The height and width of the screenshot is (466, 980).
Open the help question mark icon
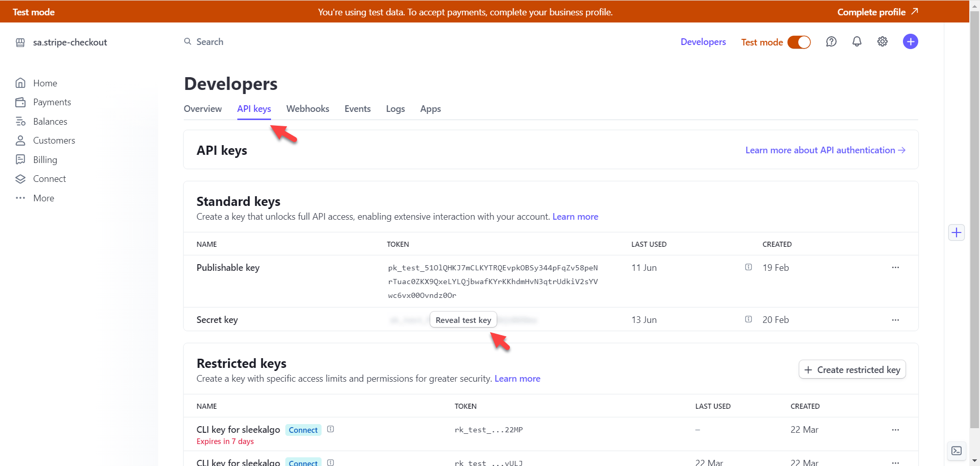coord(831,42)
